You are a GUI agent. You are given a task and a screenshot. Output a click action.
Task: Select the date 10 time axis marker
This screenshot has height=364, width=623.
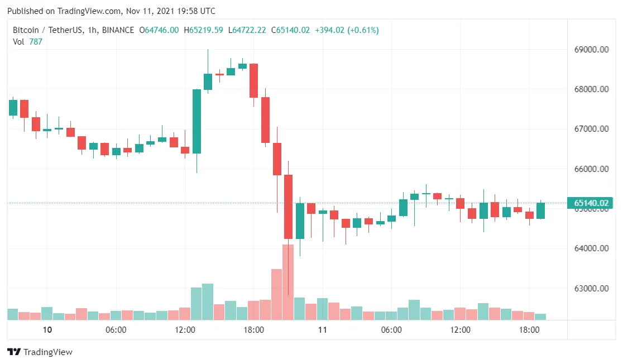47,330
